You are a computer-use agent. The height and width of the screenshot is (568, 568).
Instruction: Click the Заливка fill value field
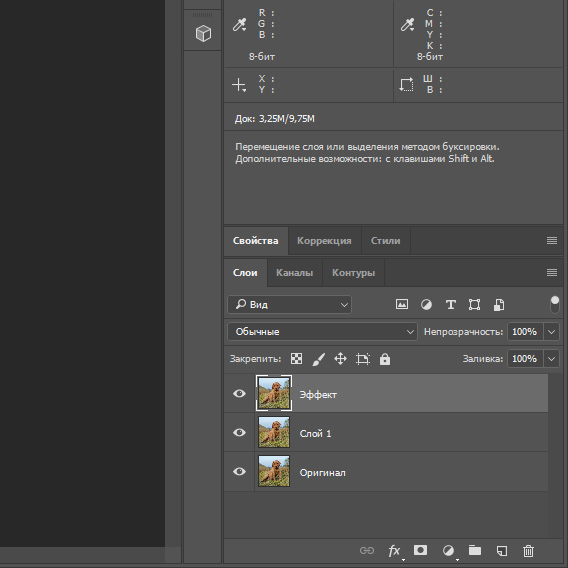pyautogui.click(x=525, y=359)
